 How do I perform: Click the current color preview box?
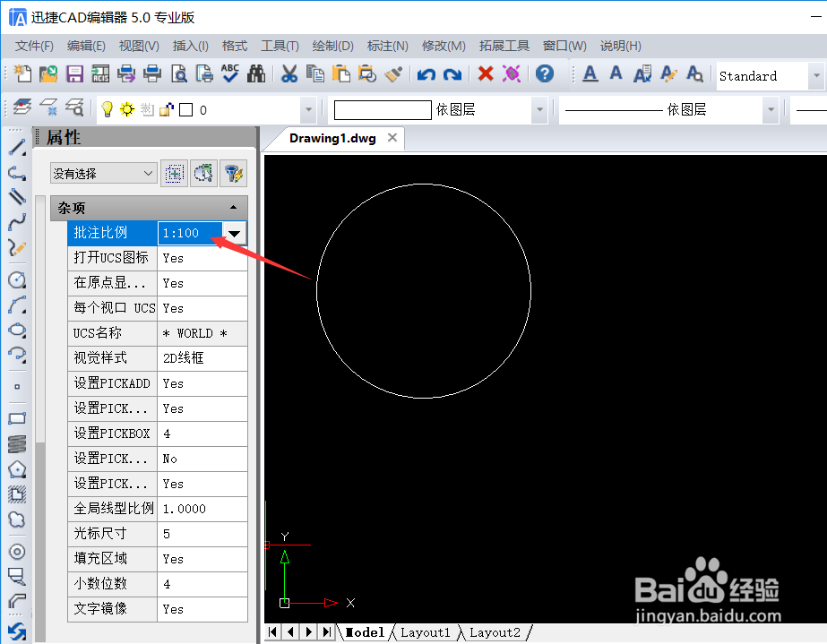point(383,109)
